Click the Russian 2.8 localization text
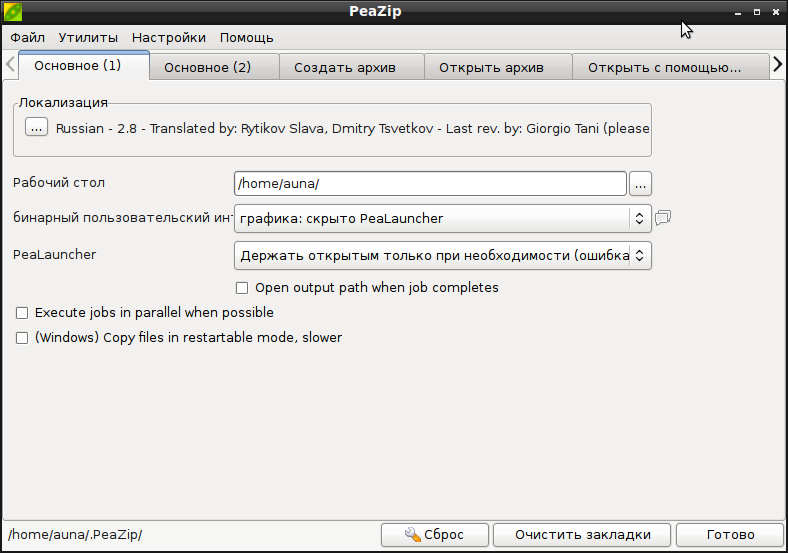The image size is (788, 553). [352, 129]
